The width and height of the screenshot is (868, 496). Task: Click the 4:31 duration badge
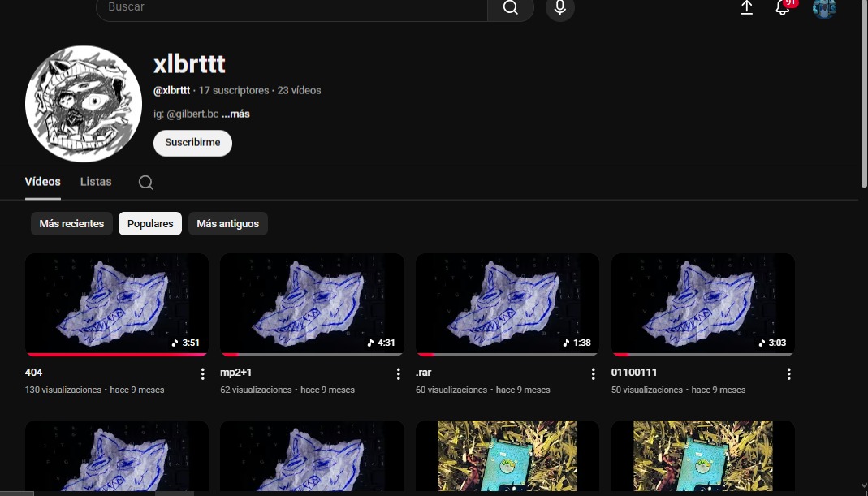point(381,343)
